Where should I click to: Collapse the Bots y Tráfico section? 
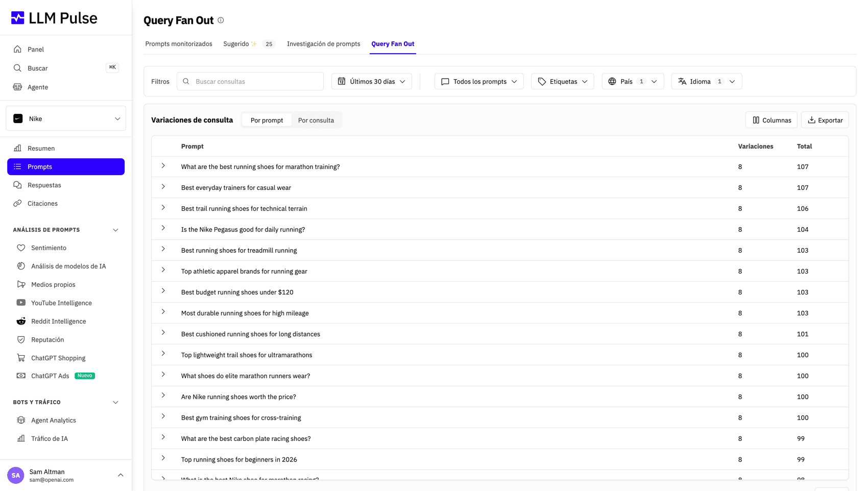coord(115,402)
